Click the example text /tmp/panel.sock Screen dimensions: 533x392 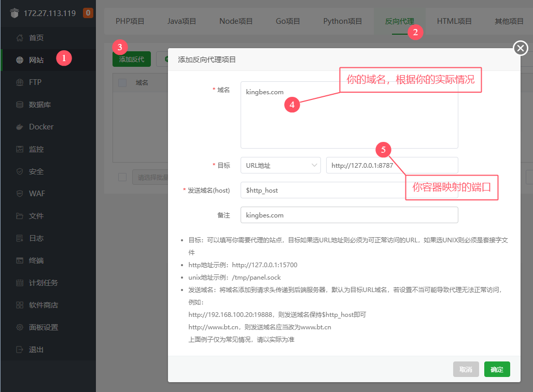click(256, 277)
